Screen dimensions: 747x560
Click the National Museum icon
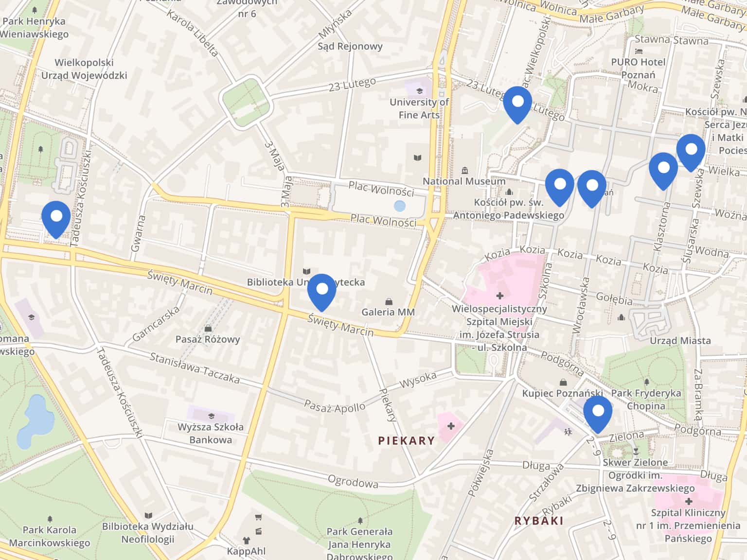465,171
